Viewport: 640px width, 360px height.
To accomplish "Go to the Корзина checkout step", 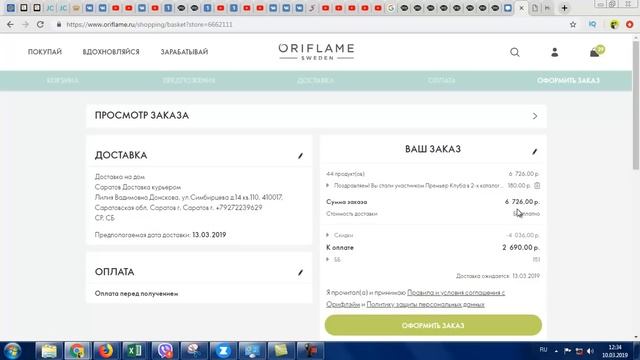I will [x=62, y=80].
